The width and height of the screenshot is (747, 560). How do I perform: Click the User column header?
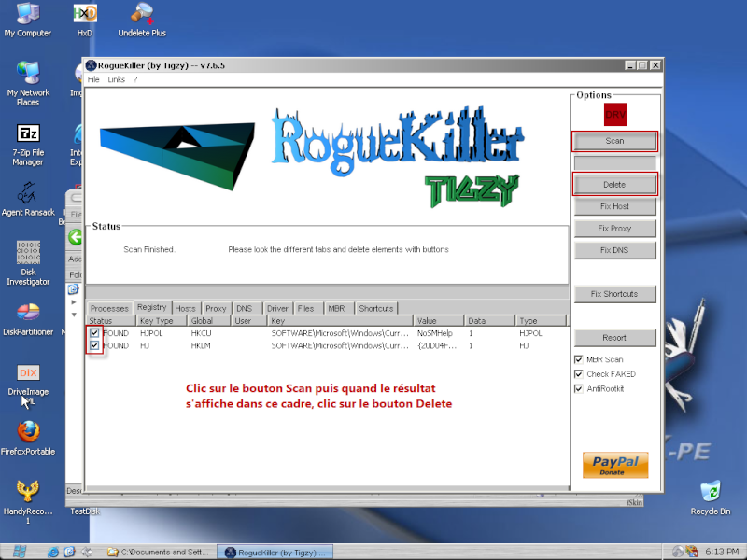[248, 320]
